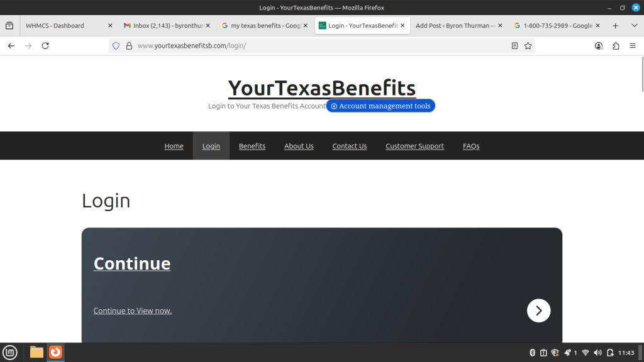Bookmark this page with the star icon
The width and height of the screenshot is (644, 362).
(x=528, y=46)
